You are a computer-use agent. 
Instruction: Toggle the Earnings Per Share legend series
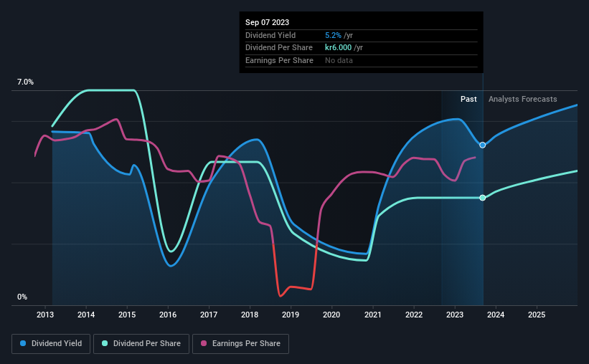(240, 344)
